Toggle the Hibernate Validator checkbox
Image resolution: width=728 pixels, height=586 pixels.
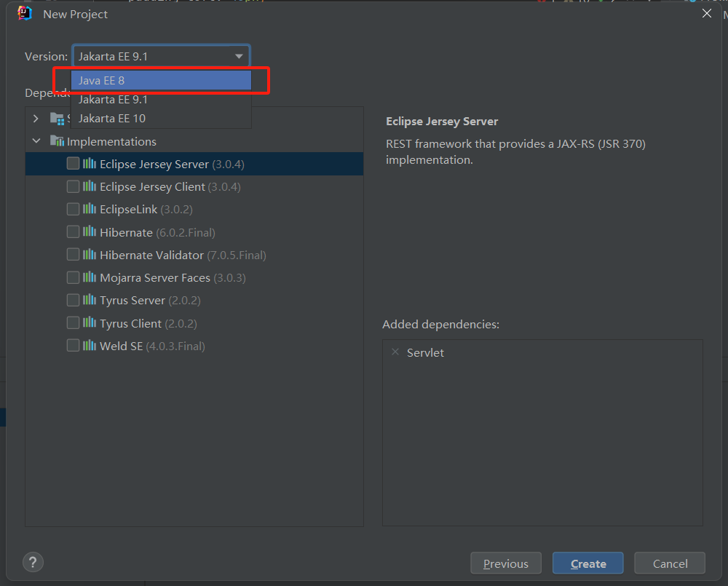pos(73,255)
